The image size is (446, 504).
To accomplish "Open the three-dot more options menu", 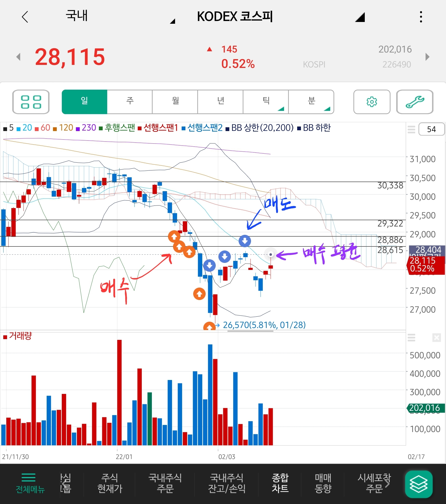I will point(421,17).
